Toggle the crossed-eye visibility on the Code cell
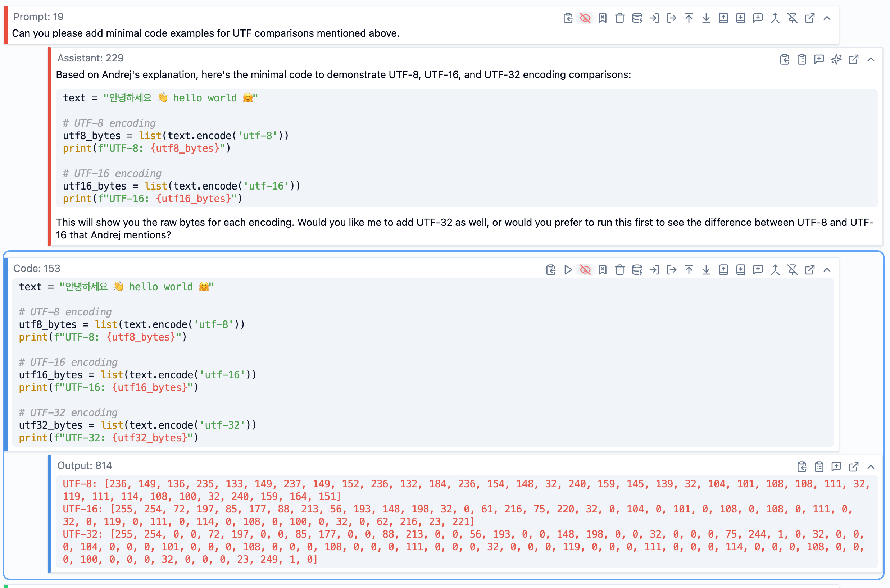Image resolution: width=890 pixels, height=588 pixels. (585, 270)
